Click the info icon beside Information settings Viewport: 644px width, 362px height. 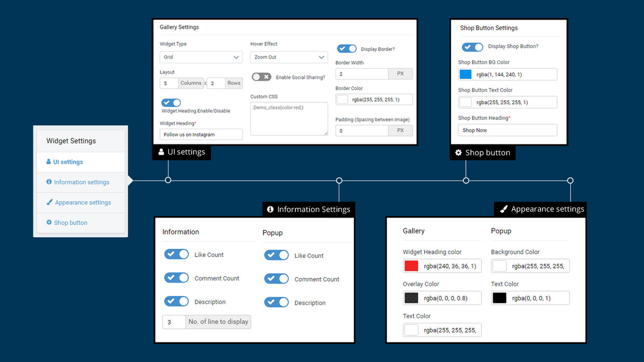pos(48,182)
